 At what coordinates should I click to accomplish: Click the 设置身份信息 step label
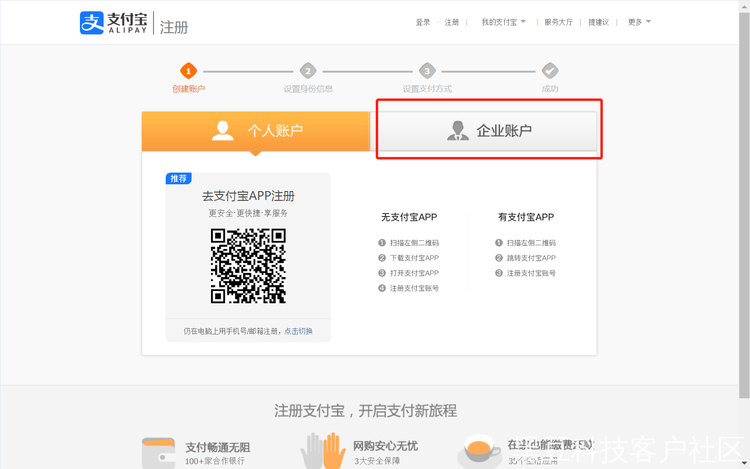[x=308, y=89]
